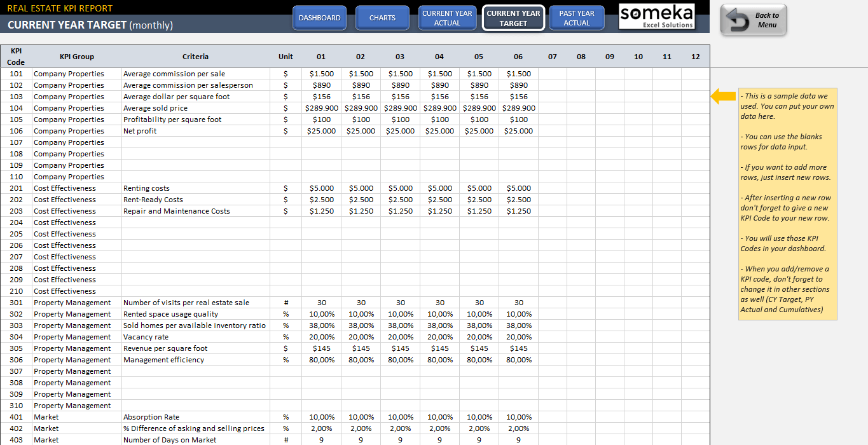Select KPI code 101 cell

pyautogui.click(x=16, y=74)
